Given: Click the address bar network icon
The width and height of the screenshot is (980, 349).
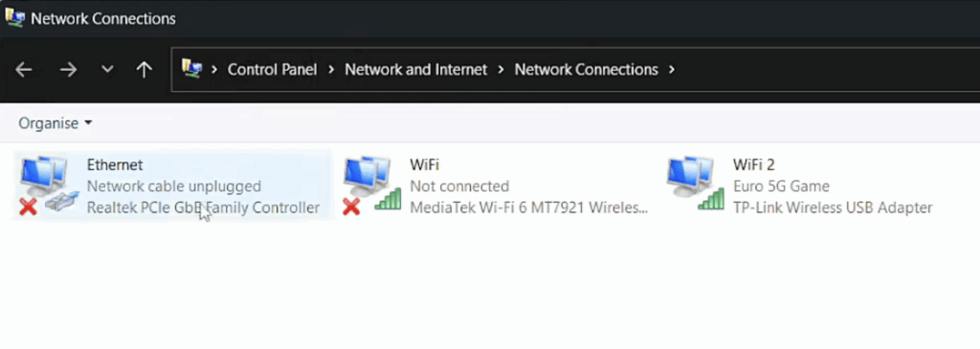Looking at the screenshot, I should click(191, 68).
